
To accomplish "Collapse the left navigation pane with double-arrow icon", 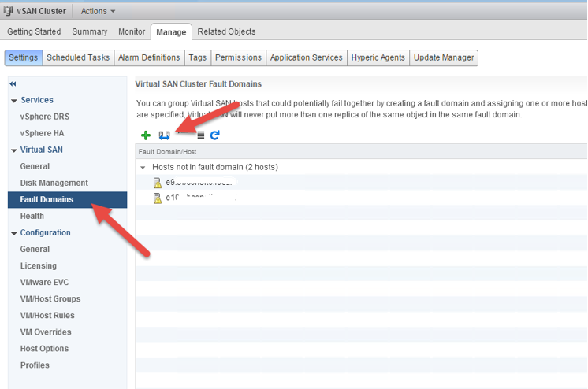I will click(x=13, y=84).
